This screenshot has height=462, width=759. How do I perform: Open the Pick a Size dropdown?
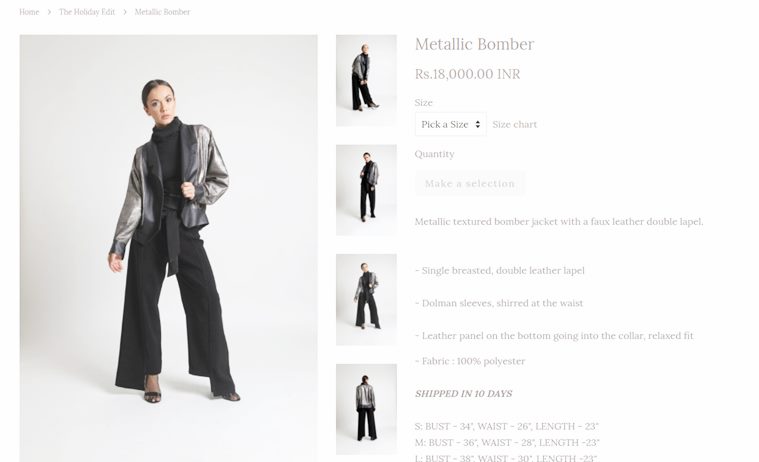(451, 124)
